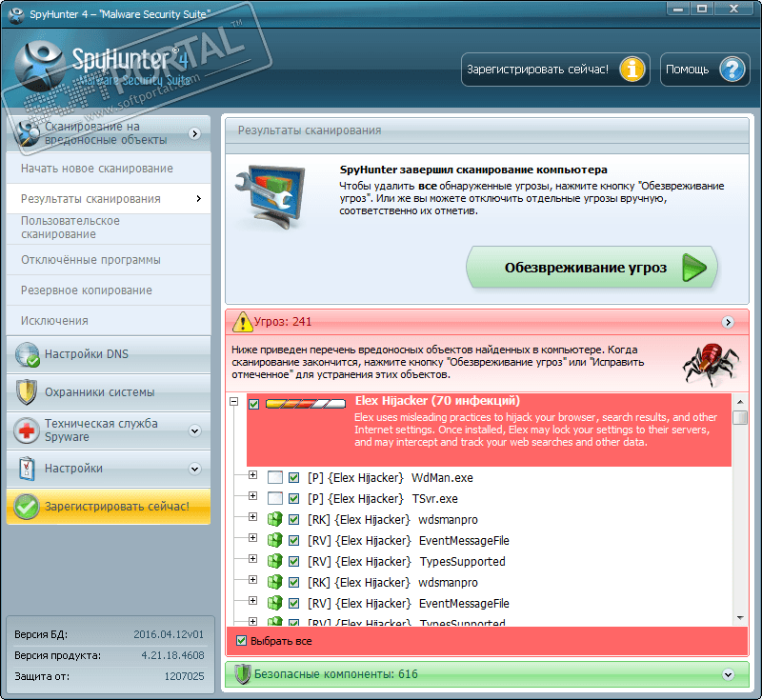The width and height of the screenshot is (762, 700).
Task: Click the registry cube icon of second wdsmanpro
Action: click(x=275, y=582)
